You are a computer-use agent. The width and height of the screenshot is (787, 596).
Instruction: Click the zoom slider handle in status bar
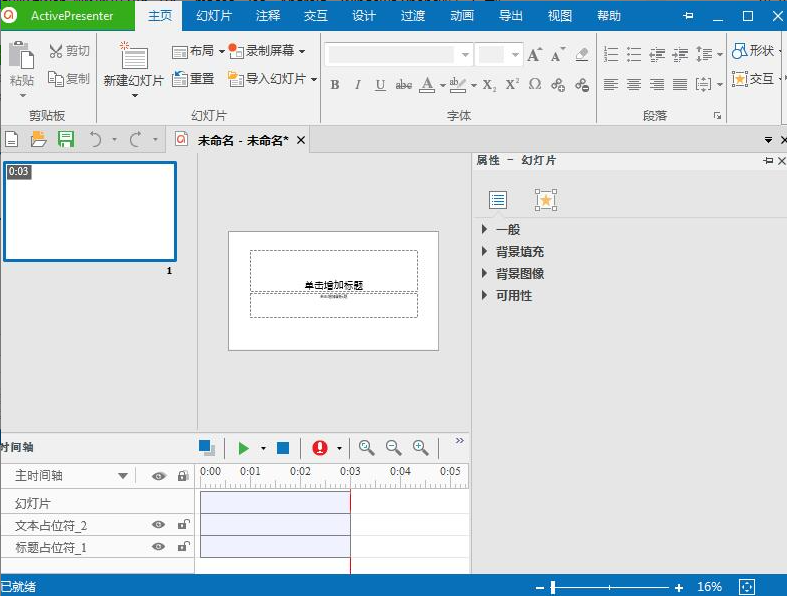tap(553, 587)
